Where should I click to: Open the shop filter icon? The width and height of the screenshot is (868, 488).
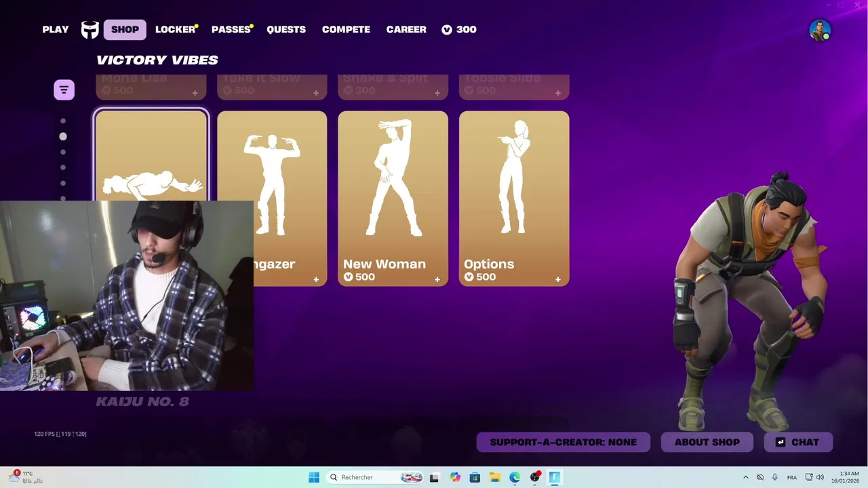pos(64,89)
